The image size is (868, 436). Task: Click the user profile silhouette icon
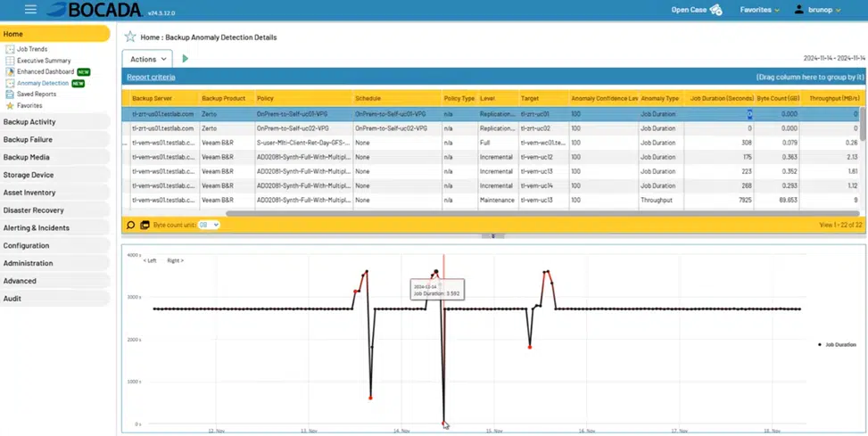tap(798, 10)
